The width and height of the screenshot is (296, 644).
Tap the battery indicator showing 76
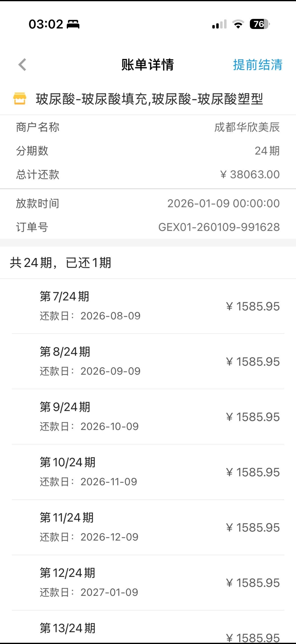pos(259,24)
